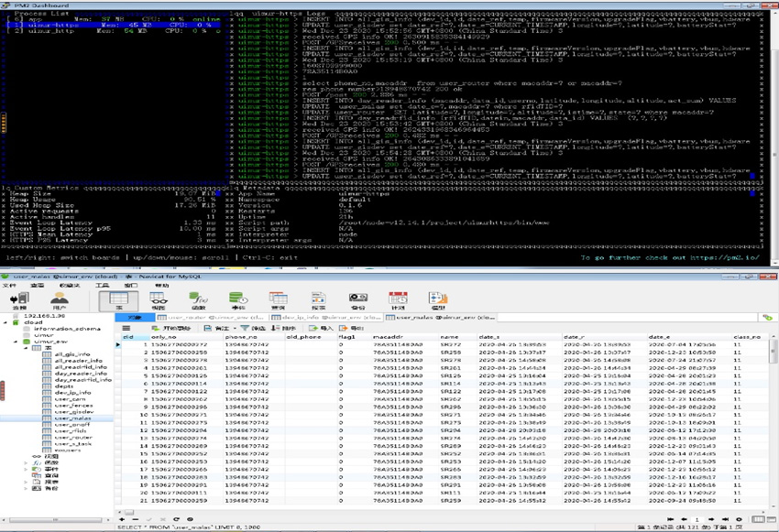Image resolution: width=779 pixels, height=532 pixels.
Task: Open the pm2.io link in PM2 dashboard
Action: tap(725, 257)
